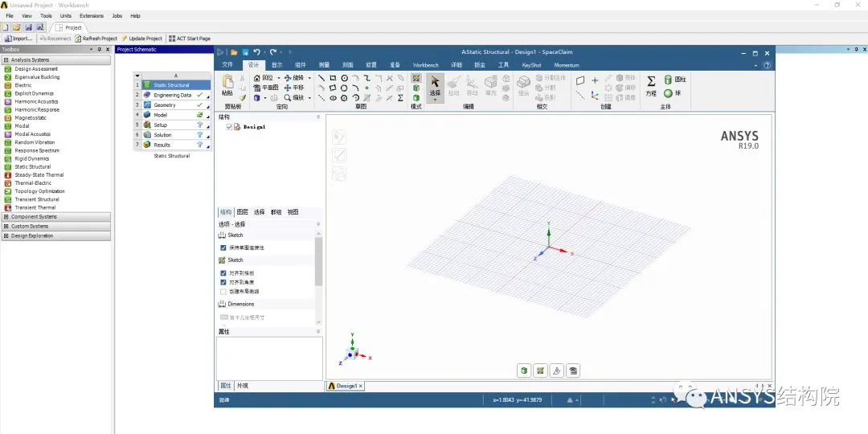The width and height of the screenshot is (868, 434).
Task: Open the Units menu
Action: pos(66,16)
